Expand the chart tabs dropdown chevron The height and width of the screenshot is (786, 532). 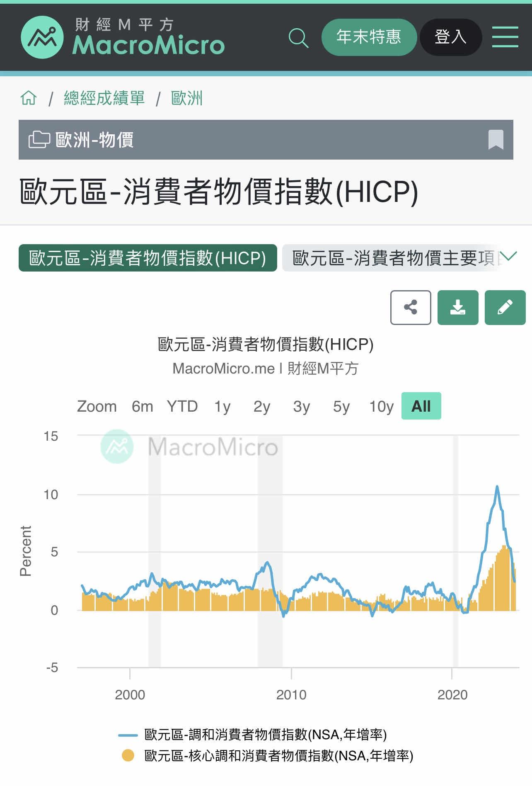[x=509, y=257]
